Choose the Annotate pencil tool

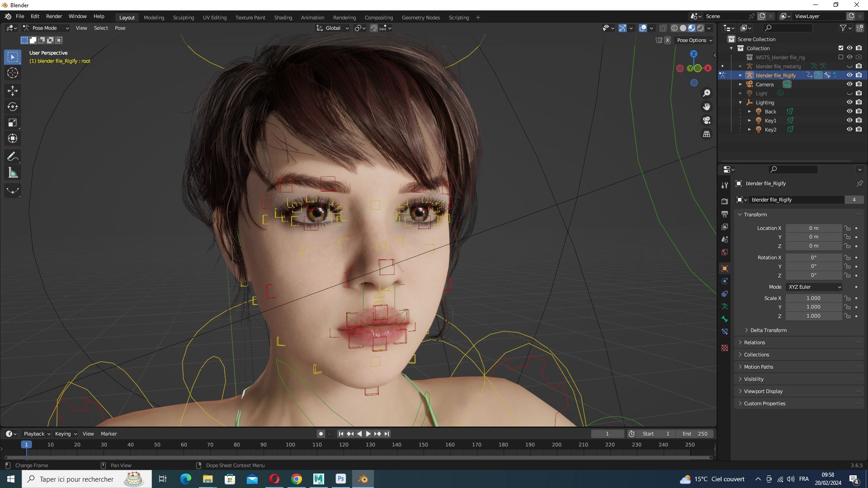click(13, 157)
